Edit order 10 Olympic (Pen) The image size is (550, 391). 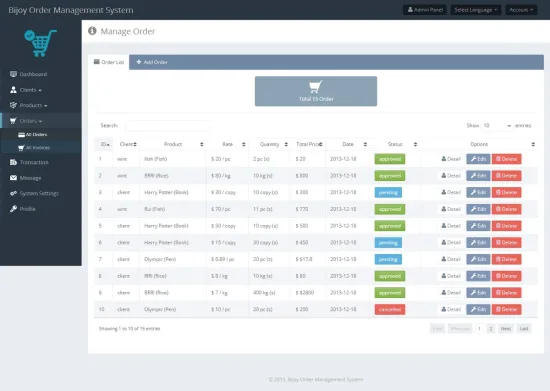(478, 309)
